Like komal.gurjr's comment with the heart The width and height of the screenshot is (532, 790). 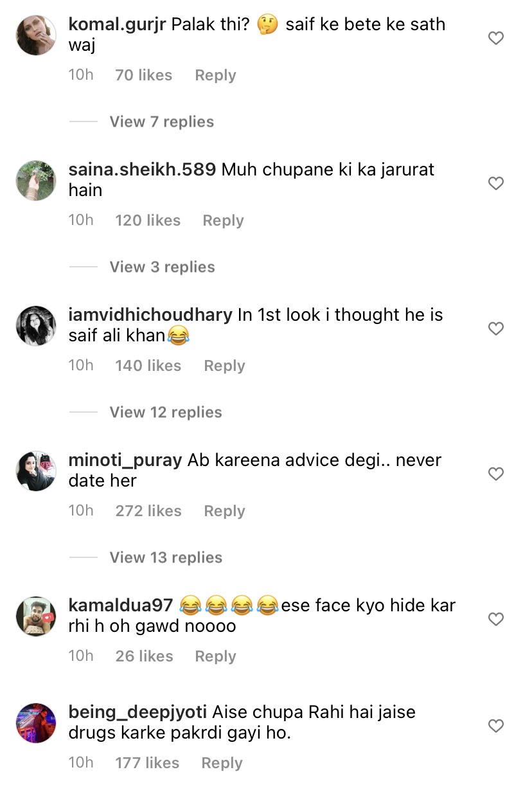[x=495, y=39]
